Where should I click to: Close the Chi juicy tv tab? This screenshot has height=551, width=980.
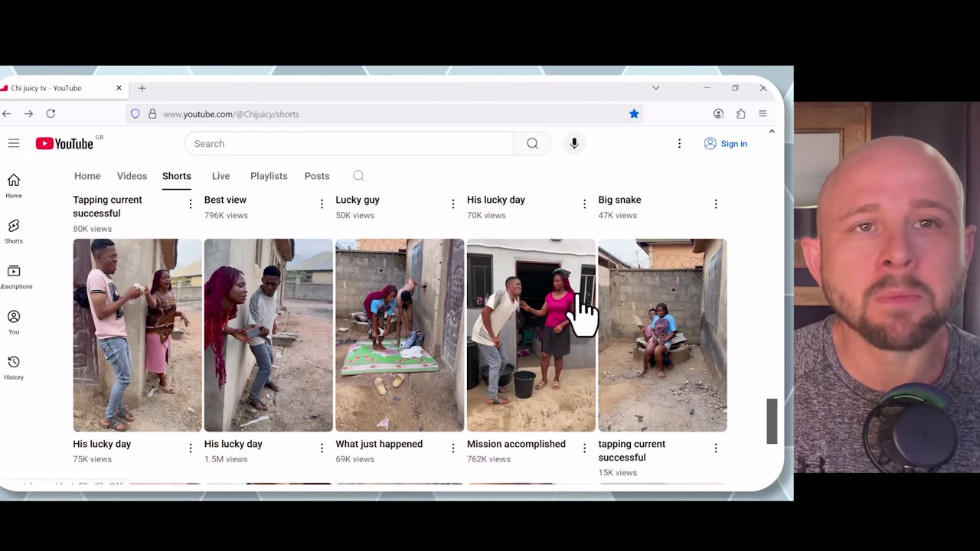coord(119,88)
